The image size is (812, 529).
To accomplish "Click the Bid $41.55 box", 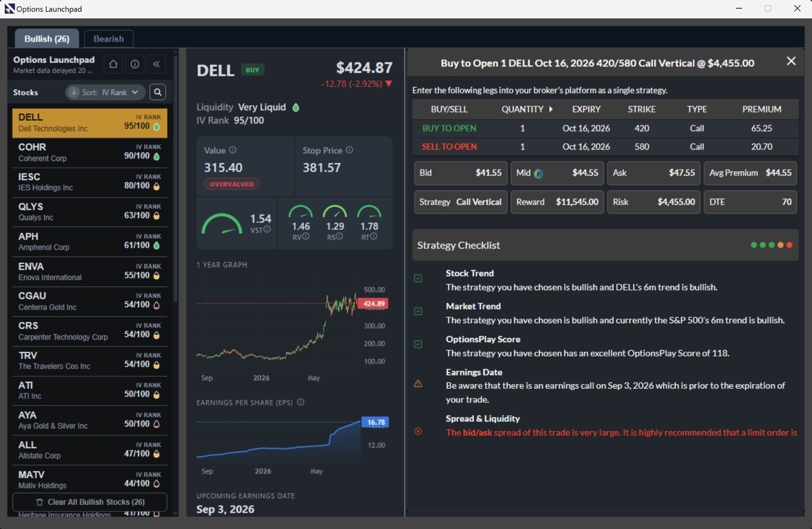I will coord(460,173).
